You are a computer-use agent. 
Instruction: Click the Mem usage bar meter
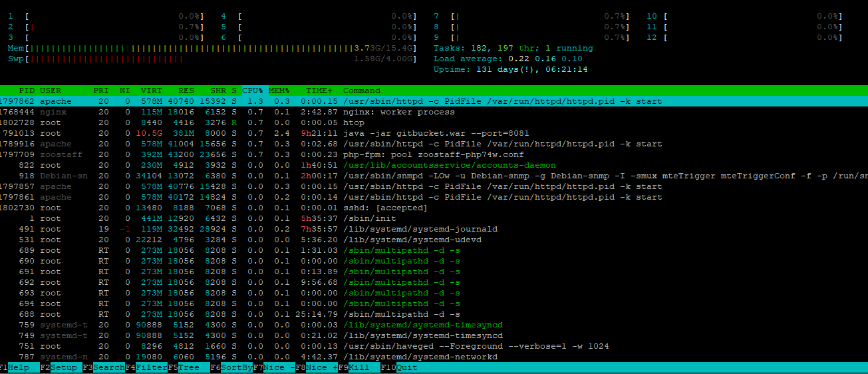212,48
